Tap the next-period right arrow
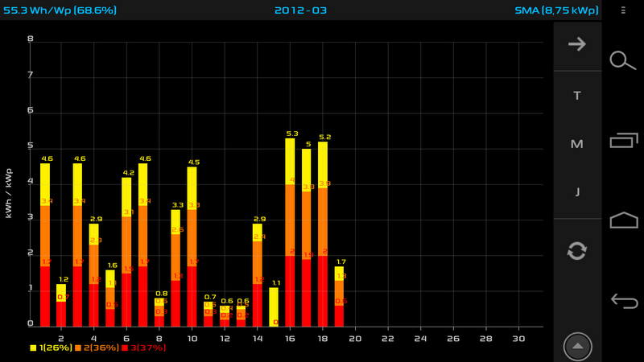Viewport: 644px width, 362px height. click(x=577, y=44)
